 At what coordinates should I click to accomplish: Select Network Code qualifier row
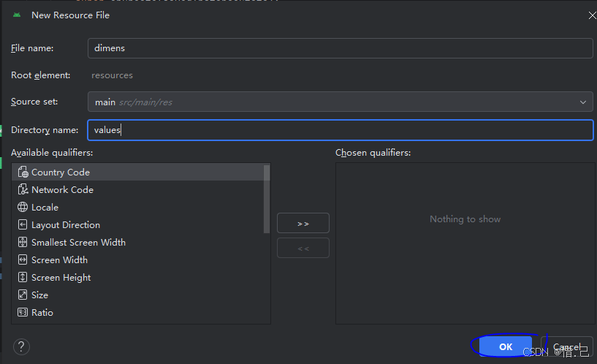point(138,189)
